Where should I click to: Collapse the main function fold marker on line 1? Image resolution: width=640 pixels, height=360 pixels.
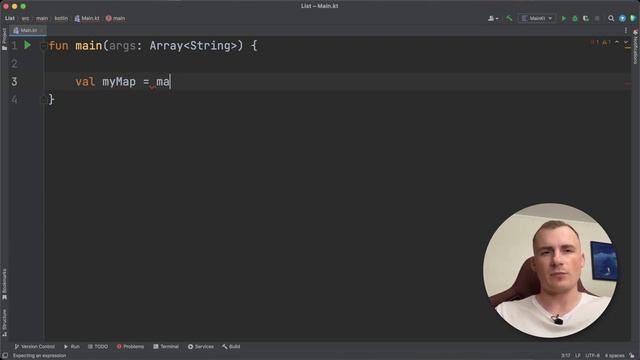tap(43, 46)
